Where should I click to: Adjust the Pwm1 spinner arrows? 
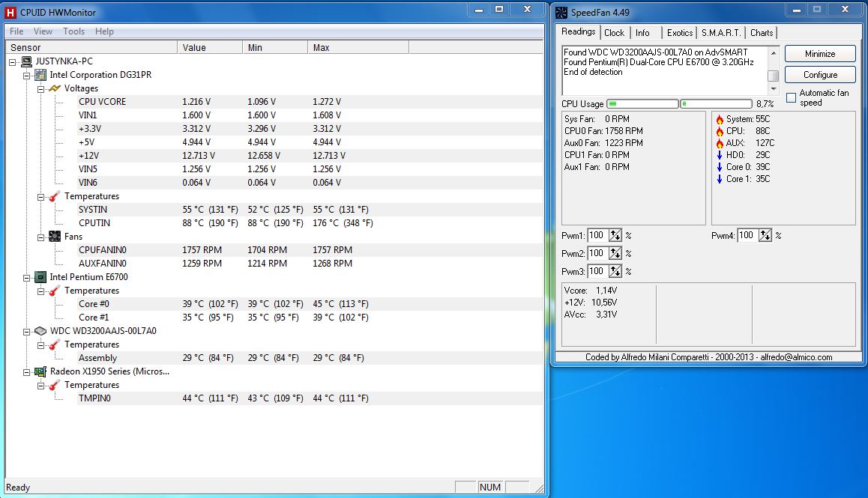(615, 236)
